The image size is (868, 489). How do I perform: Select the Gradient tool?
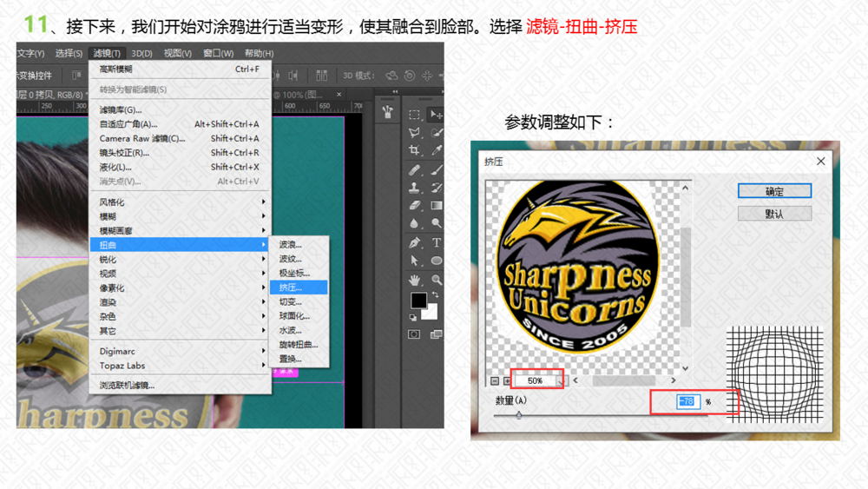[437, 206]
